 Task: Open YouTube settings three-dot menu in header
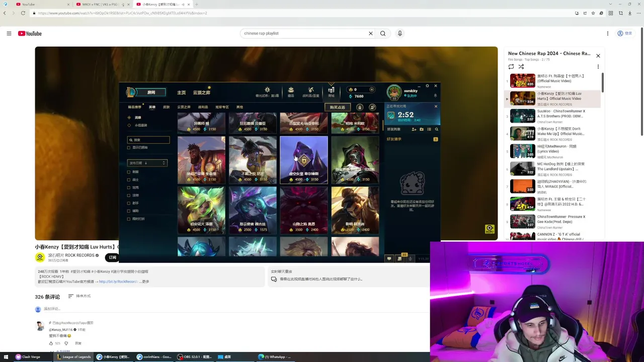(608, 33)
